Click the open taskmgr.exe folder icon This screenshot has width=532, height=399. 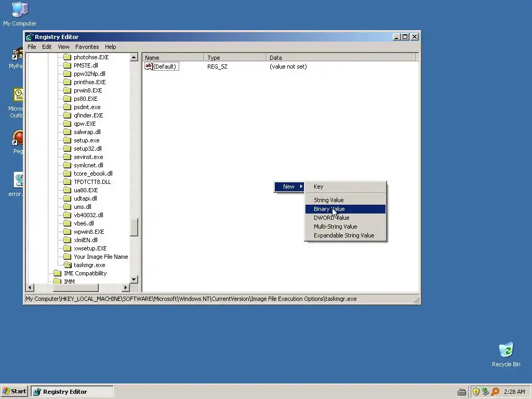(68, 265)
